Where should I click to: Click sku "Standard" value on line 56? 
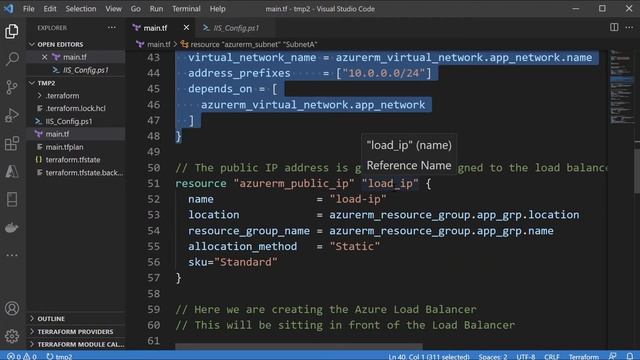pyautogui.click(x=245, y=262)
